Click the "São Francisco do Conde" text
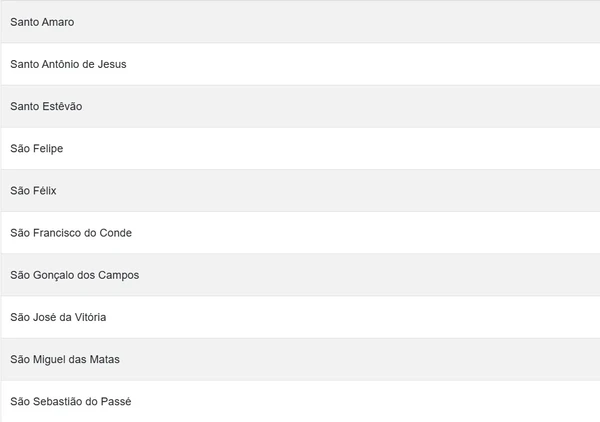 71,233
